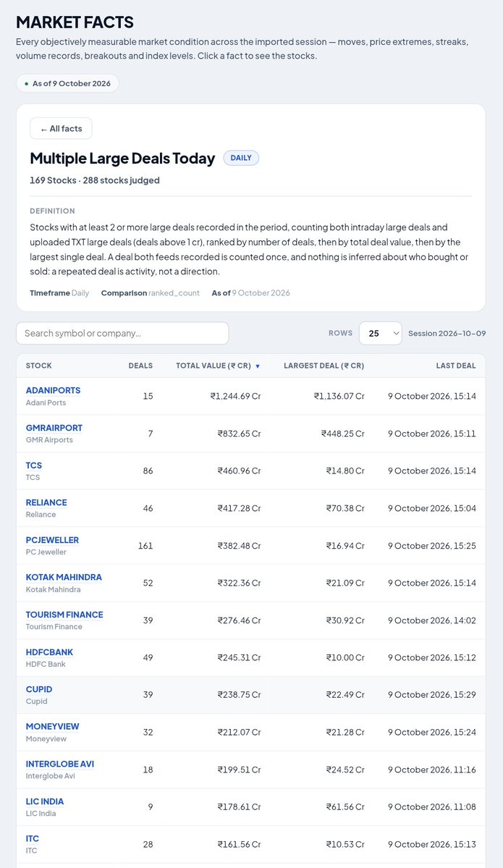Click last deal time 9 October 2026, 15:25
The height and width of the screenshot is (868, 503).
pyautogui.click(x=431, y=546)
